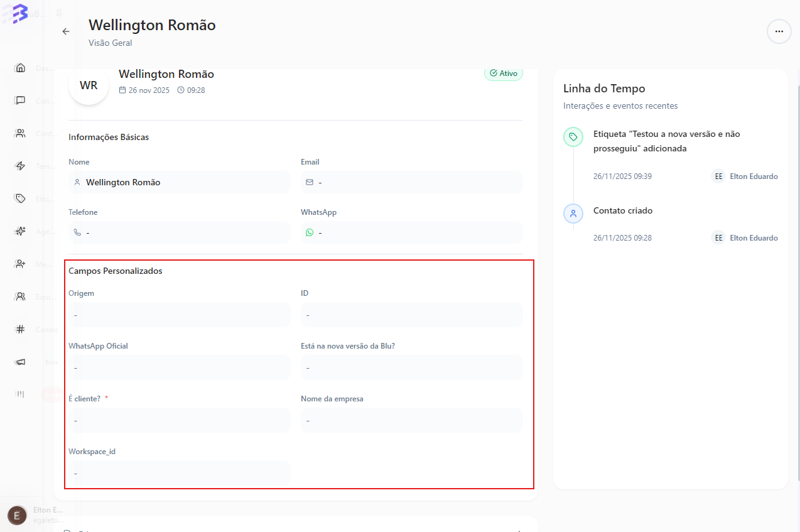Click the 'Está na nova versão da Blu?' field
The image size is (800, 532).
pos(411,367)
